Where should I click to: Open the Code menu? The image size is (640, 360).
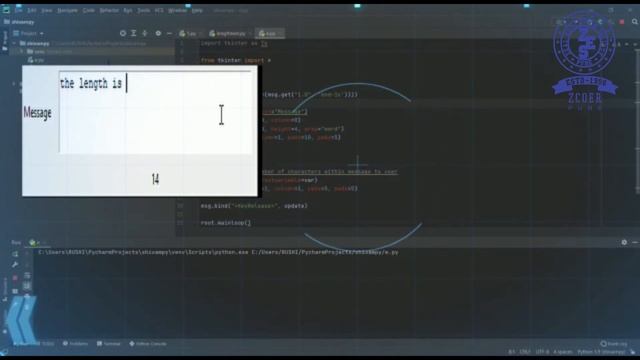click(89, 11)
